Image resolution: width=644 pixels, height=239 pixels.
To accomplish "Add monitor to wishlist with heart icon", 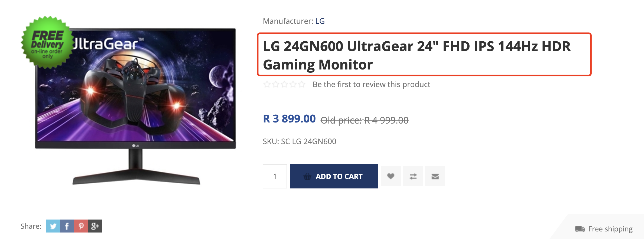I will 391,176.
